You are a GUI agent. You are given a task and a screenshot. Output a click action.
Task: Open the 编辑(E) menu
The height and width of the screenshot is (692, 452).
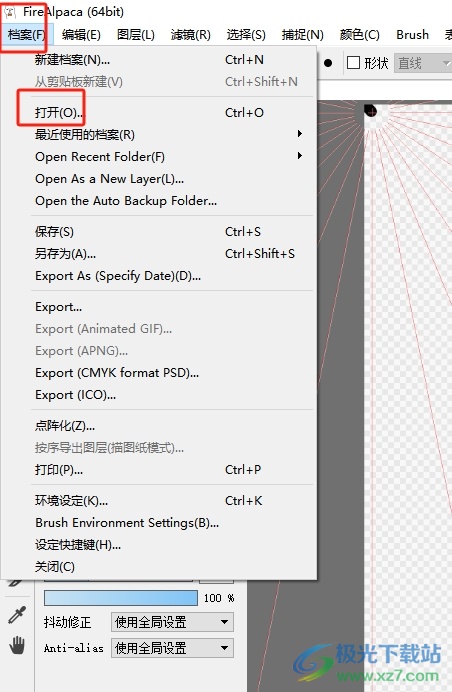pyautogui.click(x=81, y=34)
